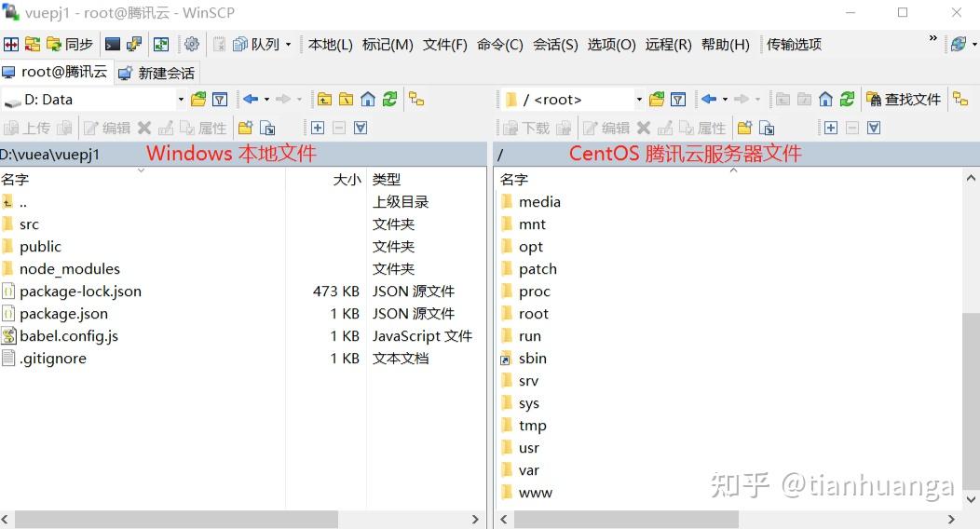980x529 pixels.
Task: Switch to the root@腾讯云 session tab
Action: coord(55,72)
